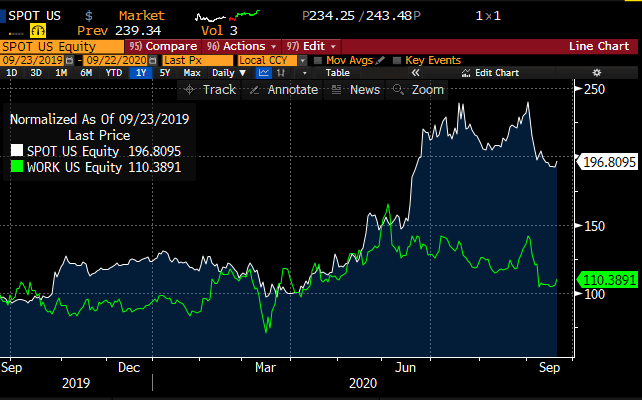Click the Local CCY currency field
Screen dimensions: 642x400
pos(267,61)
